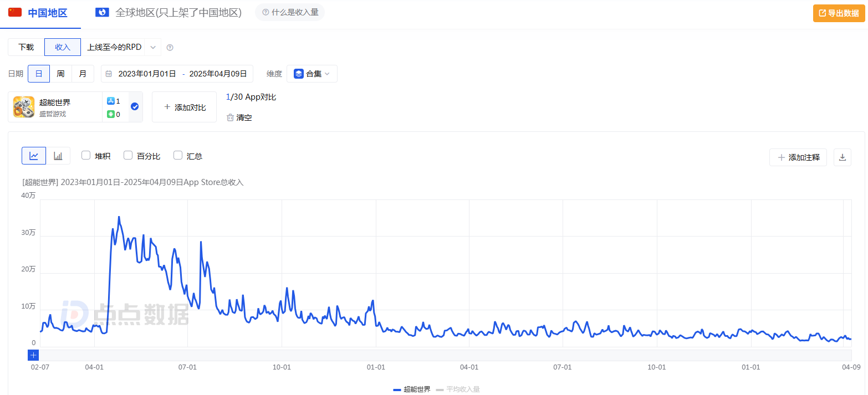The image size is (868, 395).
Task: Toggle 超能世界 legend color swatch
Action: [x=397, y=389]
